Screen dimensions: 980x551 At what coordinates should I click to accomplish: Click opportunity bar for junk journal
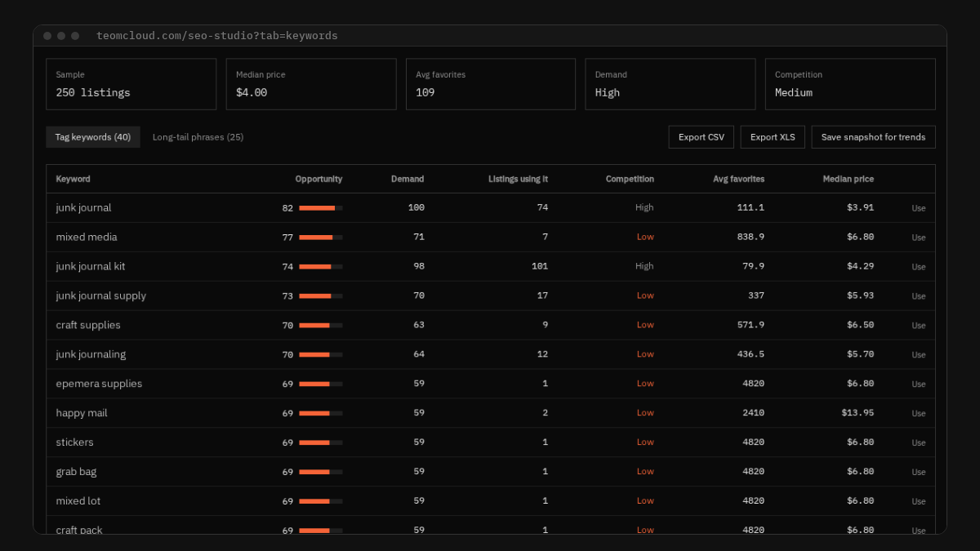click(321, 208)
